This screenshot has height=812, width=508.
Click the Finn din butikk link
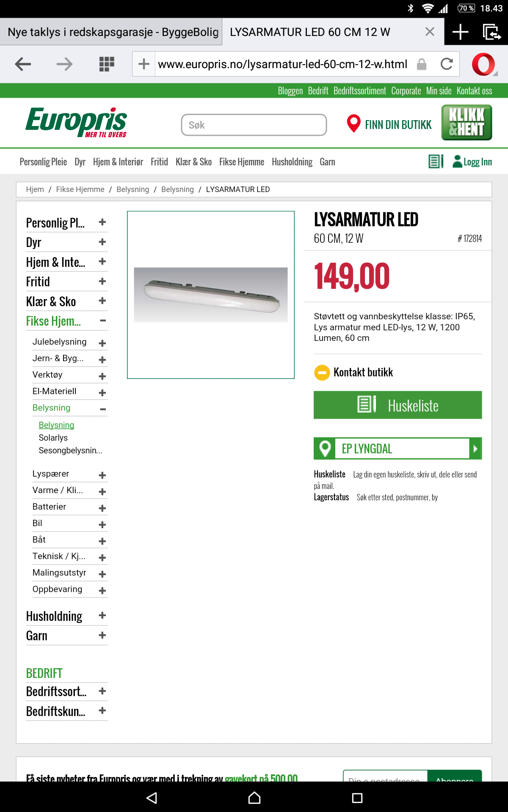click(389, 125)
